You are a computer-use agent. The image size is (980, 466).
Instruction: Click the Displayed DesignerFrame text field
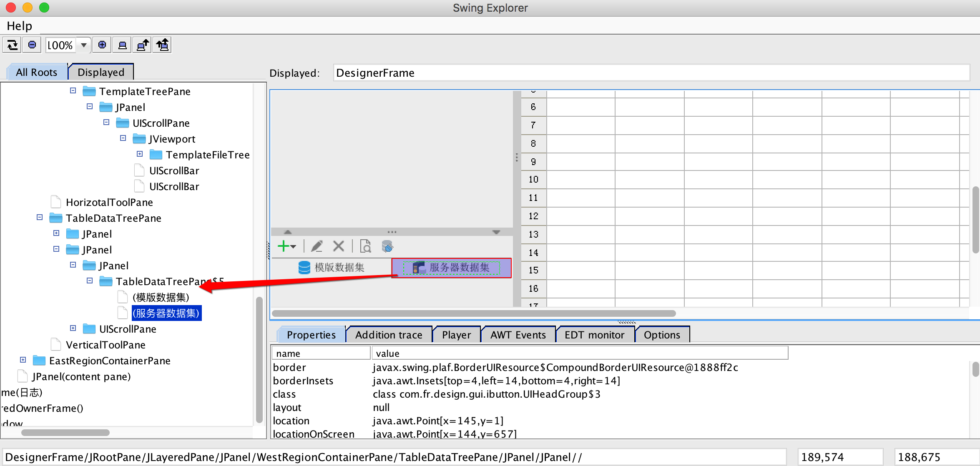point(651,73)
